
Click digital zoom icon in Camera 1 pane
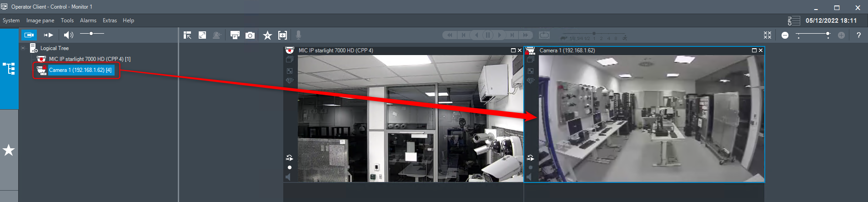click(531, 71)
